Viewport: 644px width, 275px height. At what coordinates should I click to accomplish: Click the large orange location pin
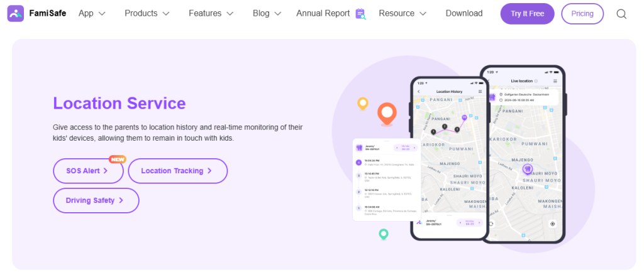coord(387,114)
